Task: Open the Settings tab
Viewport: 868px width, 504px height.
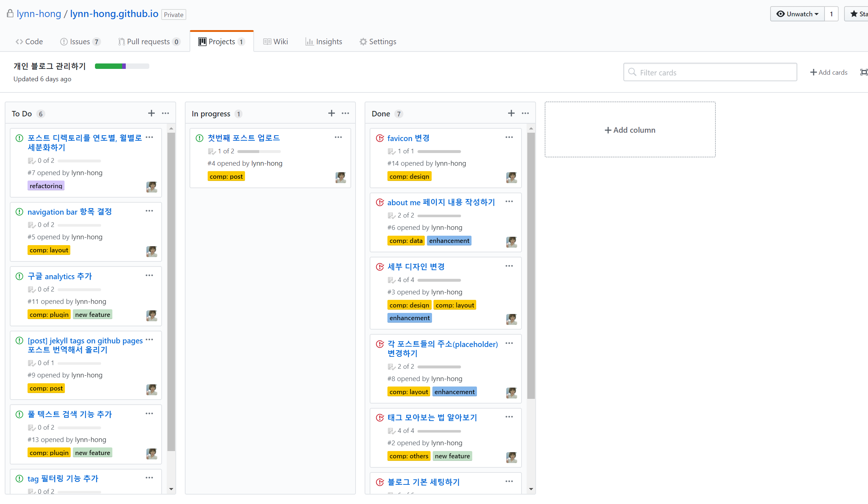Action: (x=378, y=42)
